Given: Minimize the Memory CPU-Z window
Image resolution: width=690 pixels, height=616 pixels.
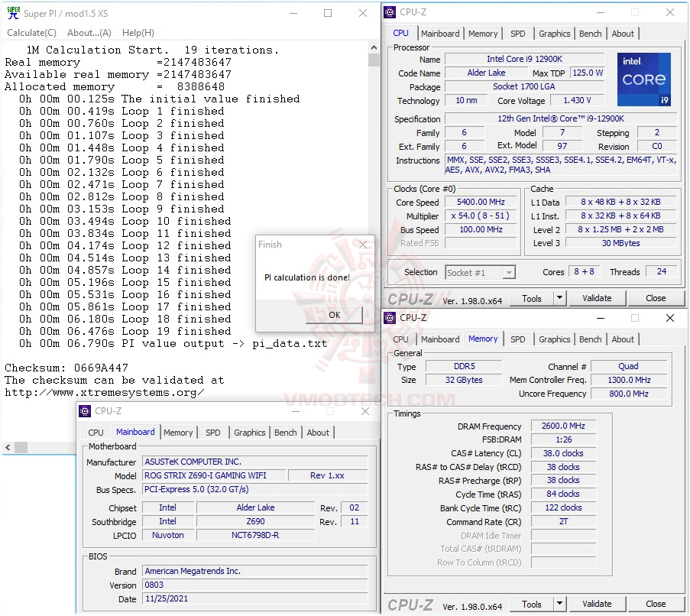Looking at the screenshot, I should [601, 318].
